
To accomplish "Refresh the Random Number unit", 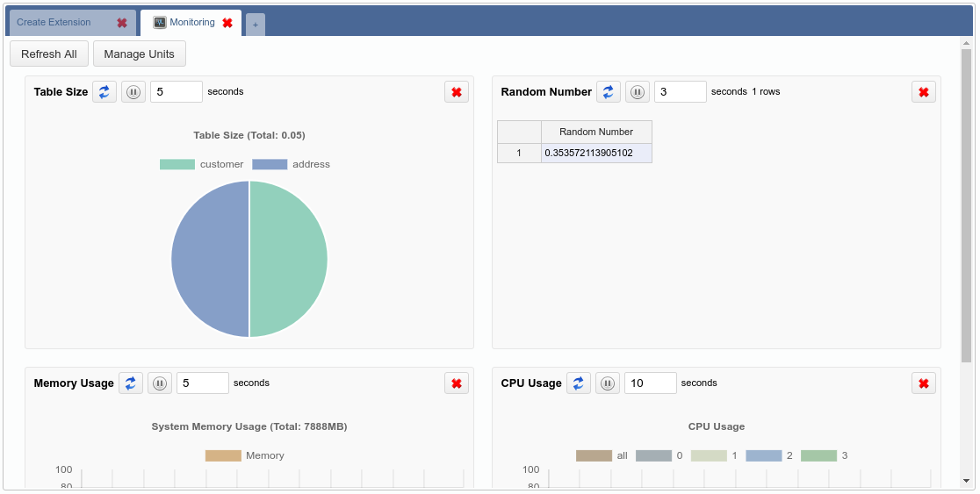I will coord(609,92).
